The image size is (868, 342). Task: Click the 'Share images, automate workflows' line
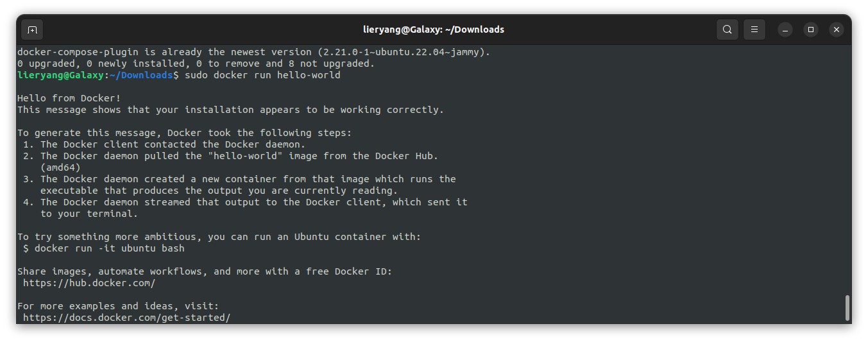pos(205,271)
